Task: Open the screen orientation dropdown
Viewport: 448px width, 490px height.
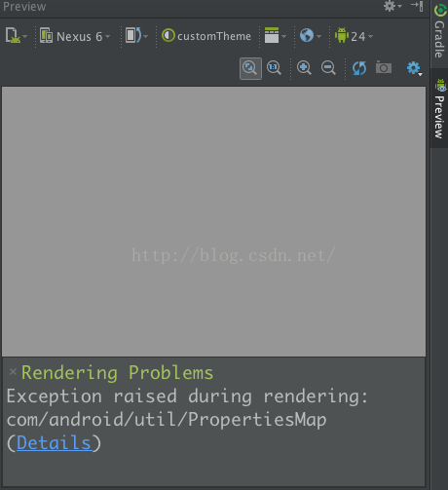Action: [x=136, y=35]
